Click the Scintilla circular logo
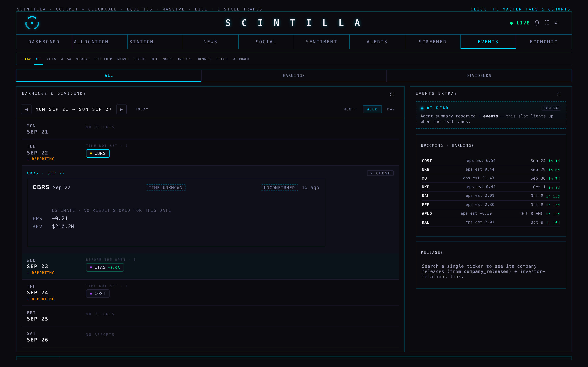The height and width of the screenshot is (367, 588). pyautogui.click(x=32, y=23)
